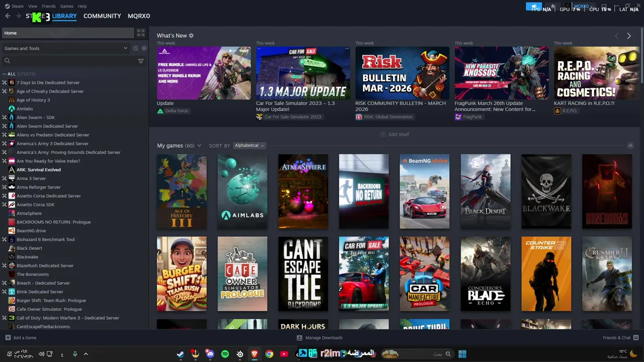The width and height of the screenshot is (644, 362).
Task: Open Manage Downloads
Action: [x=319, y=338]
